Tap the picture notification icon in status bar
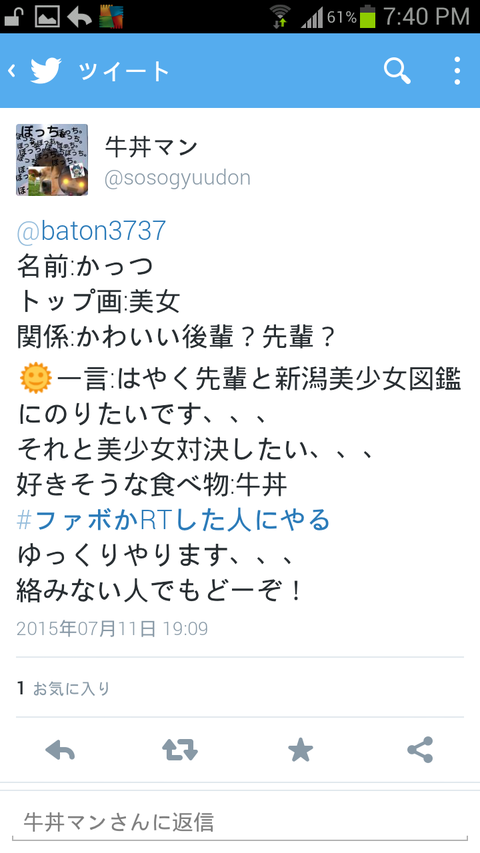This screenshot has height=853, width=480. click(x=47, y=16)
